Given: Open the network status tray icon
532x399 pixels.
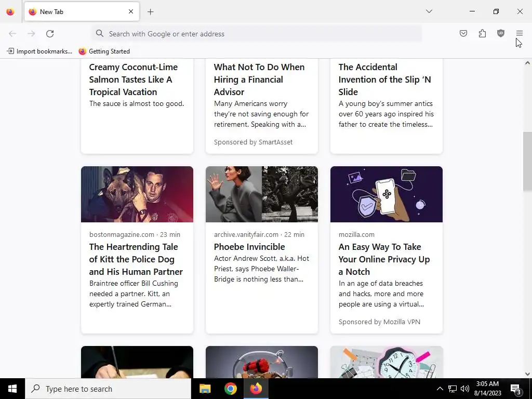Looking at the screenshot, I should [x=453, y=389].
